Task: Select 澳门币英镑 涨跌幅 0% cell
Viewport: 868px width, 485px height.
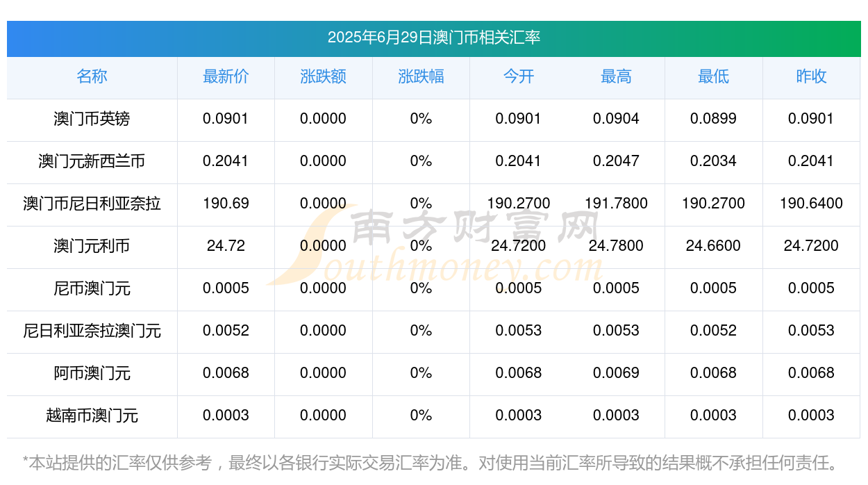Action: pos(421,119)
